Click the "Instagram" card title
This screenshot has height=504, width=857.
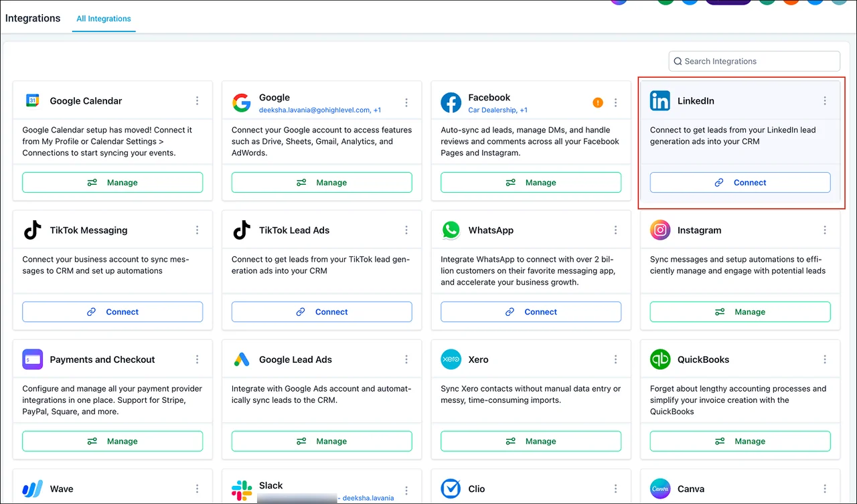pyautogui.click(x=700, y=230)
